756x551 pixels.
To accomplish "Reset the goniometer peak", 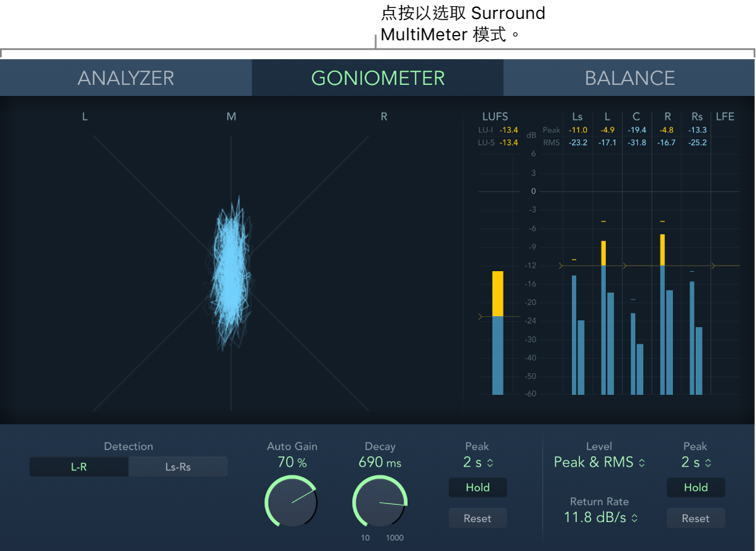I will click(x=477, y=518).
